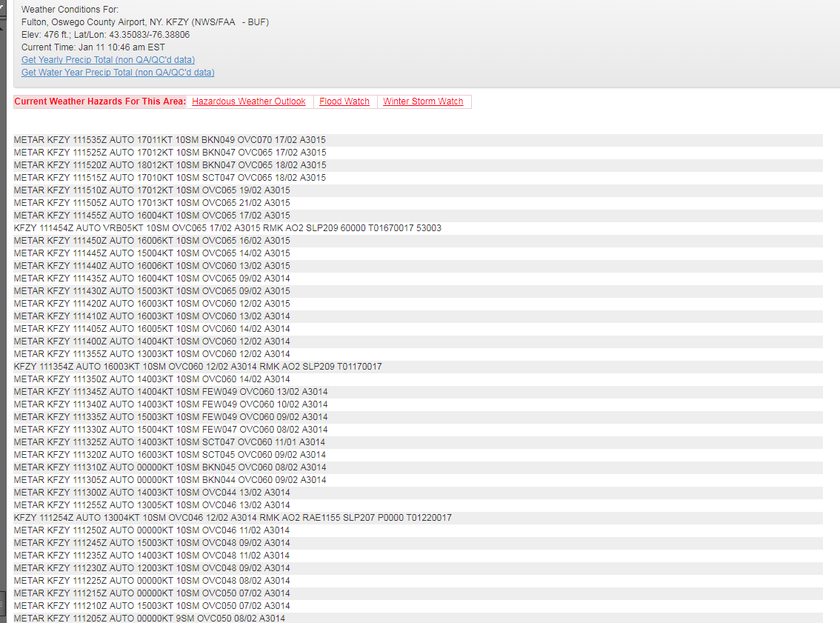Select the KFZY 111354Z row with T01170017
Screen dimensions: 840x623
[x=418, y=367]
